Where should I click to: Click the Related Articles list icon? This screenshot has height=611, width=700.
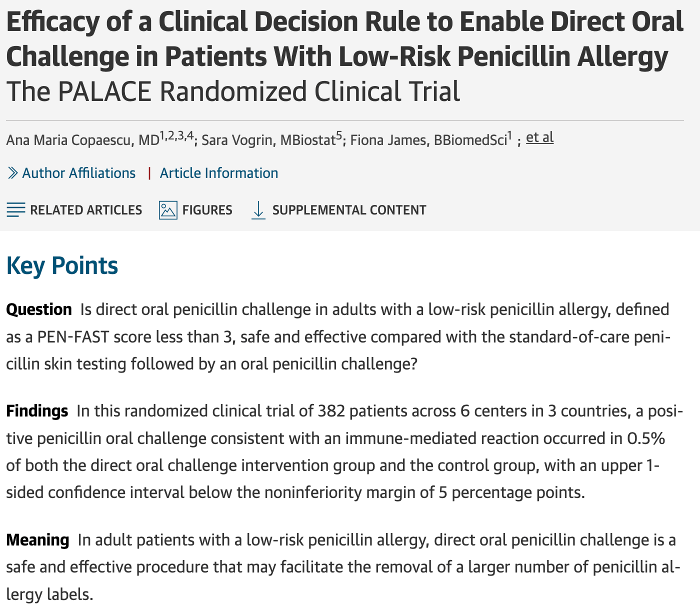pyautogui.click(x=15, y=210)
